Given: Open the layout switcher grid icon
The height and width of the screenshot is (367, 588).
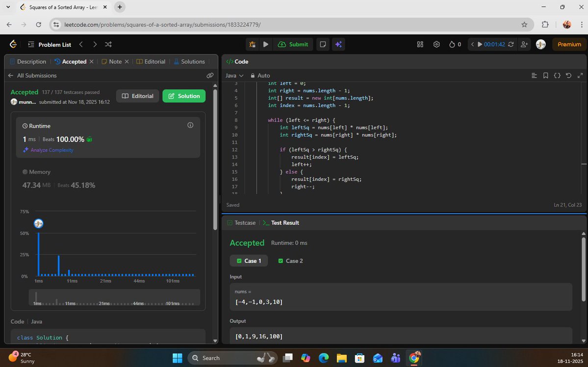Looking at the screenshot, I should coord(420,44).
